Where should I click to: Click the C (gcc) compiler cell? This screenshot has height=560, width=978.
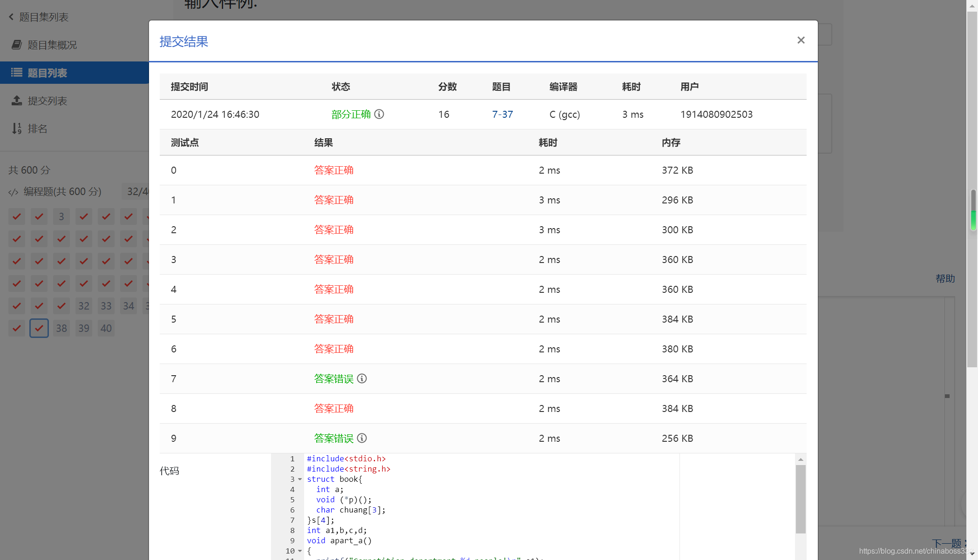[564, 114]
